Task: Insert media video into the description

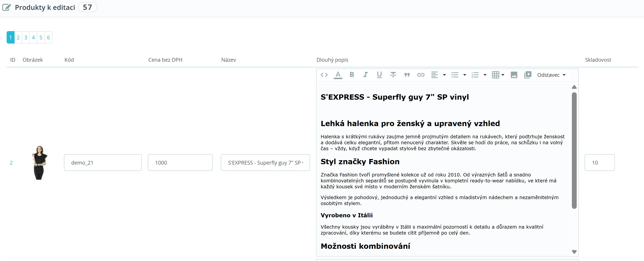Action: point(528,75)
